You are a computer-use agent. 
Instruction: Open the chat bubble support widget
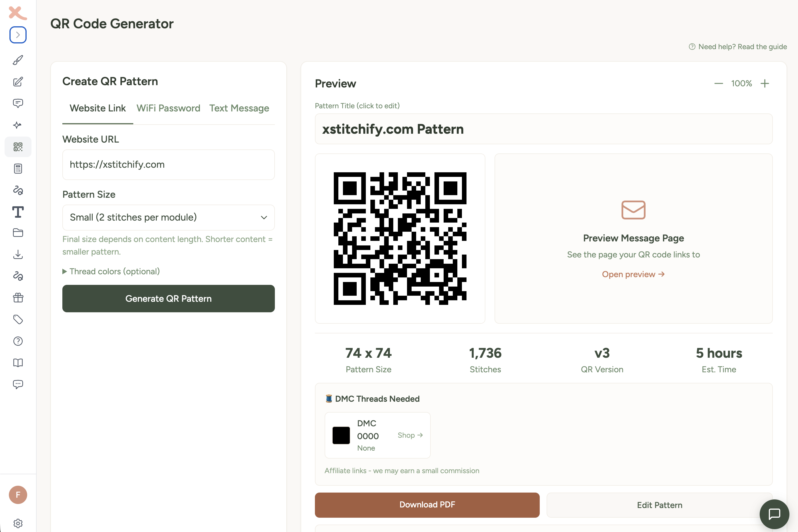point(774,514)
